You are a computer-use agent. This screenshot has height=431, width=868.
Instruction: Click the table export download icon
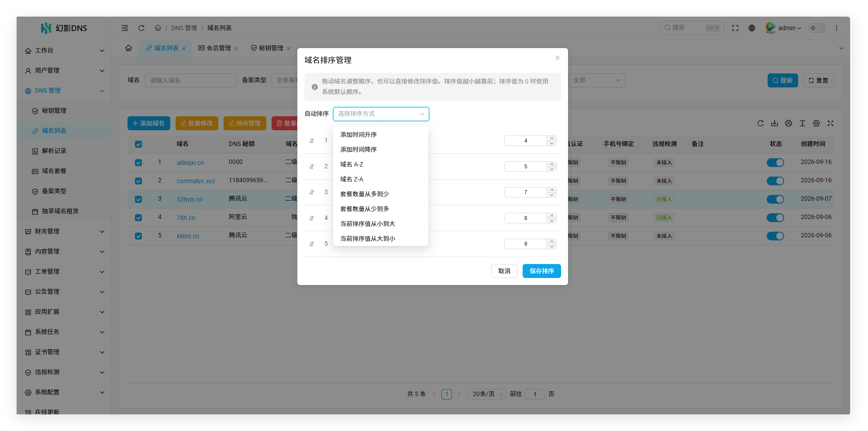click(x=775, y=123)
